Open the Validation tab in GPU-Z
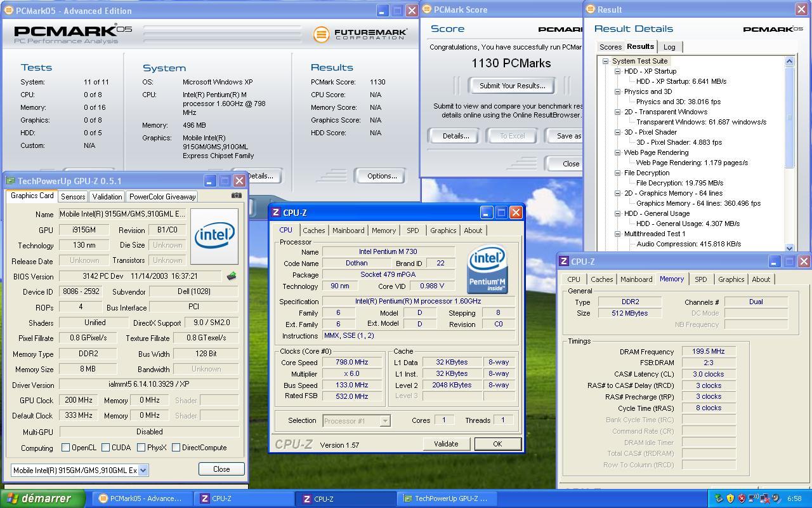The height and width of the screenshot is (508, 812). (107, 197)
